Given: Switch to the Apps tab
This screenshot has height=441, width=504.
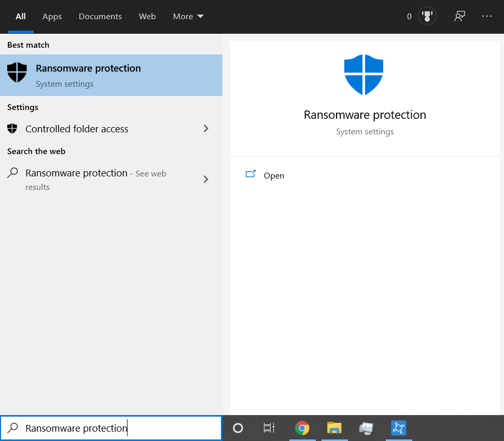Looking at the screenshot, I should 52,17.
